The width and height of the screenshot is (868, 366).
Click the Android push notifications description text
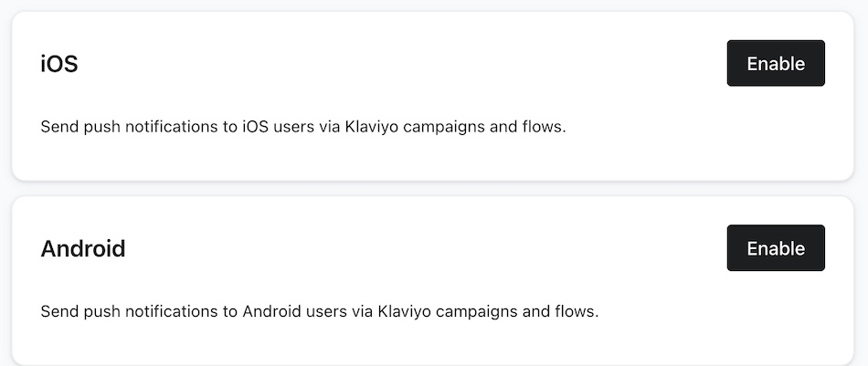(x=320, y=311)
